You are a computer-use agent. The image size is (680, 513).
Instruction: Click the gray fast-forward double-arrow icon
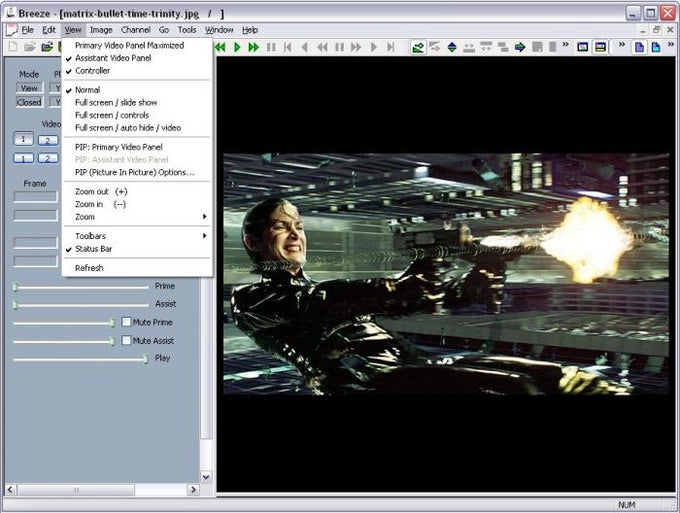coord(356,47)
